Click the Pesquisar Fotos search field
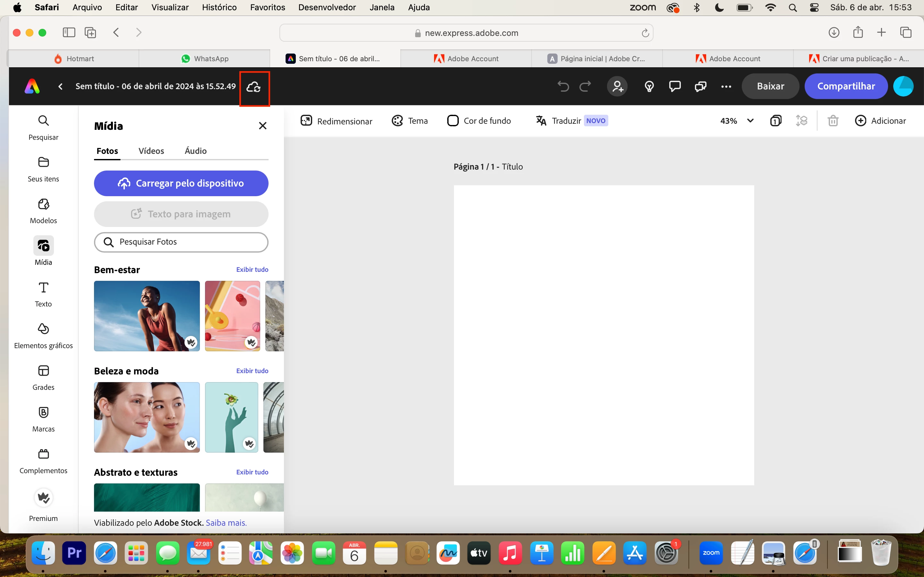This screenshot has width=924, height=577. coord(181,242)
